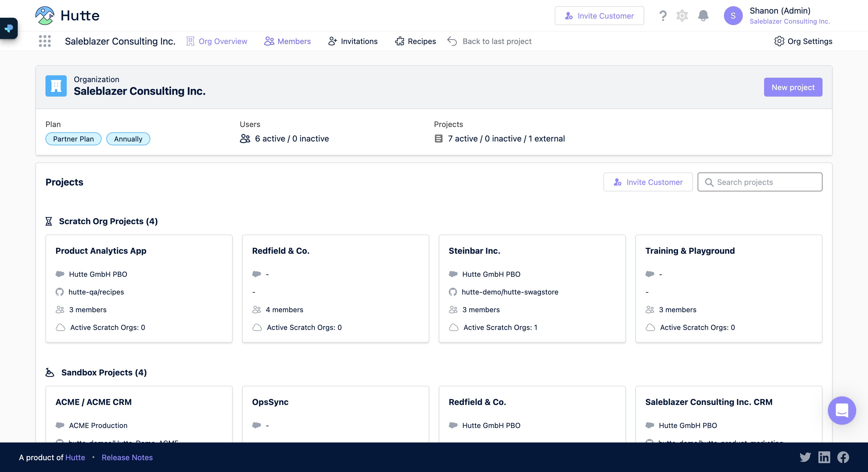Focus the Search projects field

pyautogui.click(x=759, y=182)
